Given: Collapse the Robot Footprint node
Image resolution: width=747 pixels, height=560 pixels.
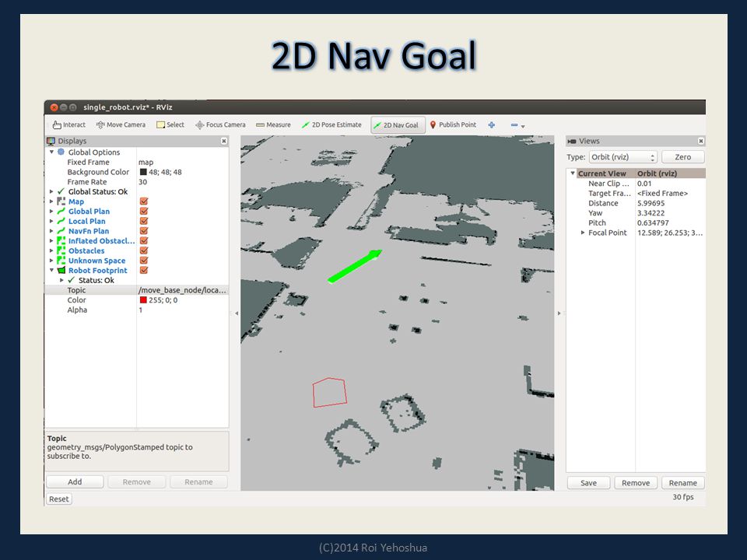Looking at the screenshot, I should [51, 271].
